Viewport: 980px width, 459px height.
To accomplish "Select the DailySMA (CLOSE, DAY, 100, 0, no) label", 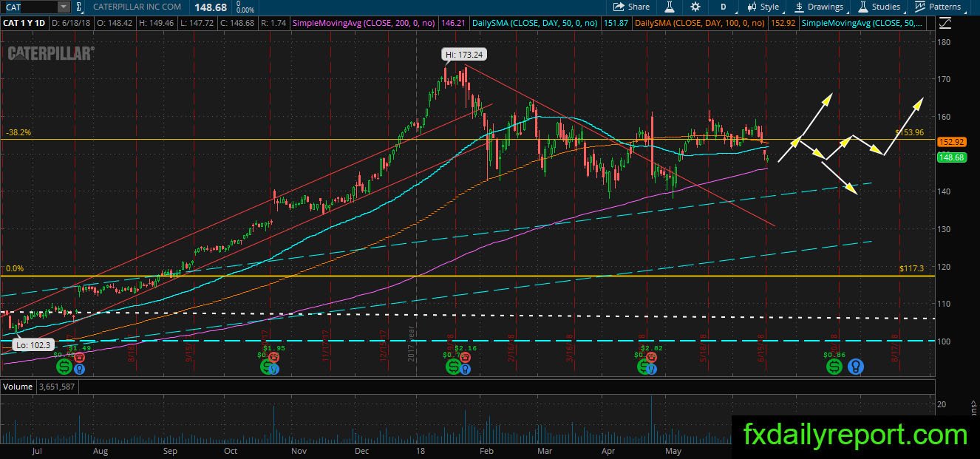I will (701, 23).
